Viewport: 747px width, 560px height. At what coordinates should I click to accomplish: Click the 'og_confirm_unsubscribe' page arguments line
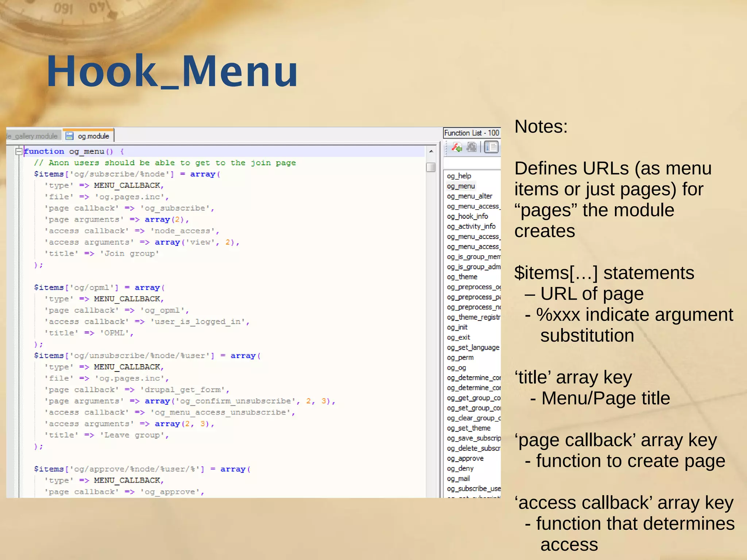click(x=190, y=401)
